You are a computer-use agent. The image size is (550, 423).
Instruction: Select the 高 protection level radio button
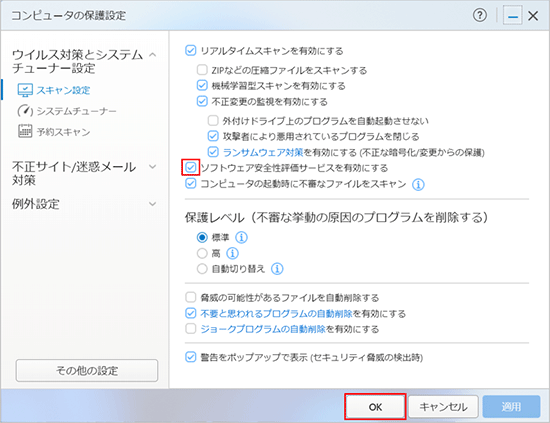click(202, 253)
